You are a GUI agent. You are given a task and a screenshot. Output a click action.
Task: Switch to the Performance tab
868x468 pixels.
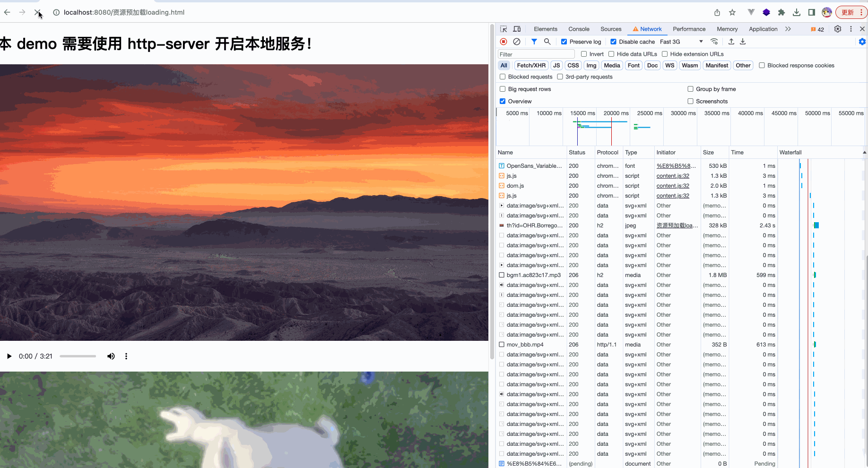[x=689, y=29]
